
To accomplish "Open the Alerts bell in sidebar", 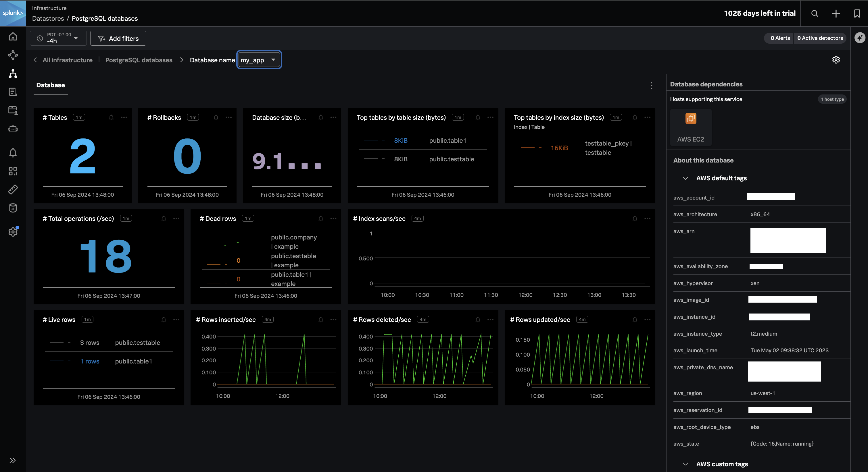I will pos(13,153).
